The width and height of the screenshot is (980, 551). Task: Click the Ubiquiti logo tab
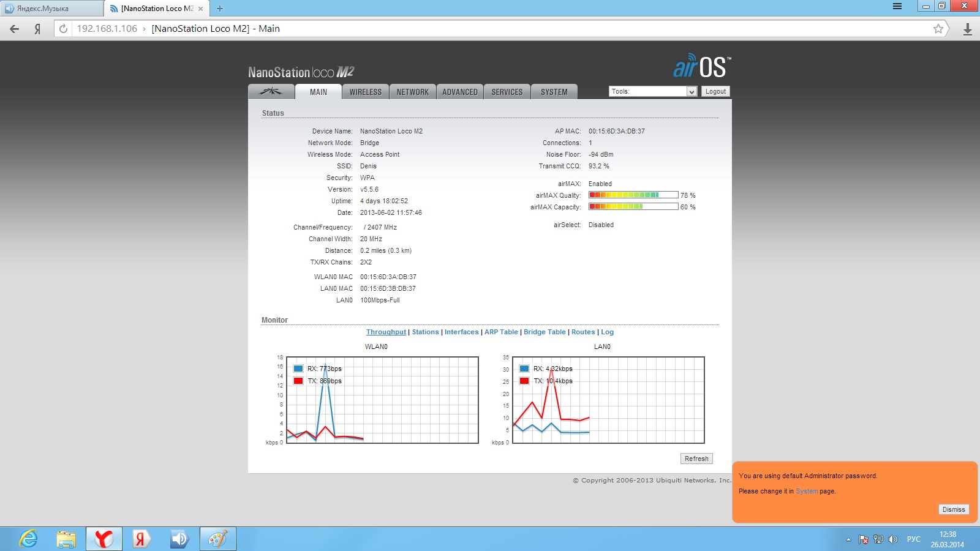(271, 92)
